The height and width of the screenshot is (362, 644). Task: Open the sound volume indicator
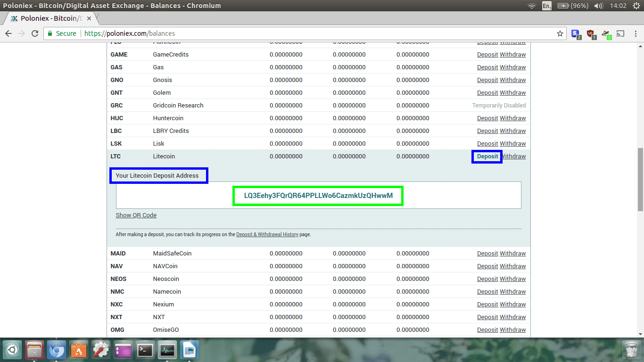click(x=599, y=6)
